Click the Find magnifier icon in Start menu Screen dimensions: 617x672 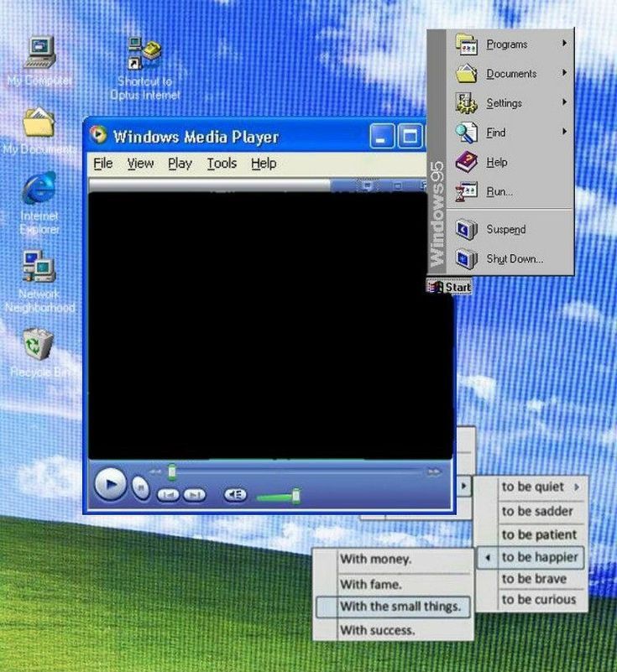pyautogui.click(x=466, y=133)
